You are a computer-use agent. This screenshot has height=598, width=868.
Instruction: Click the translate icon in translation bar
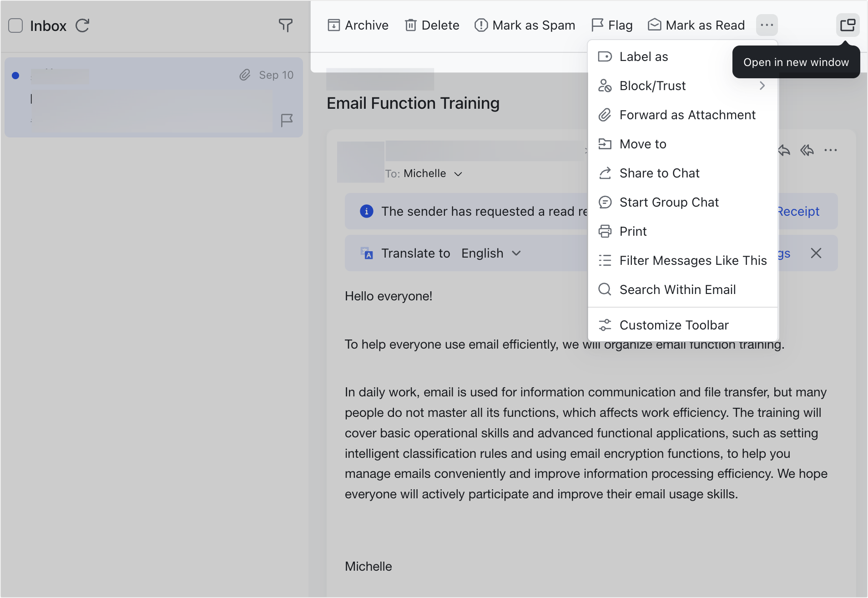pyautogui.click(x=367, y=253)
